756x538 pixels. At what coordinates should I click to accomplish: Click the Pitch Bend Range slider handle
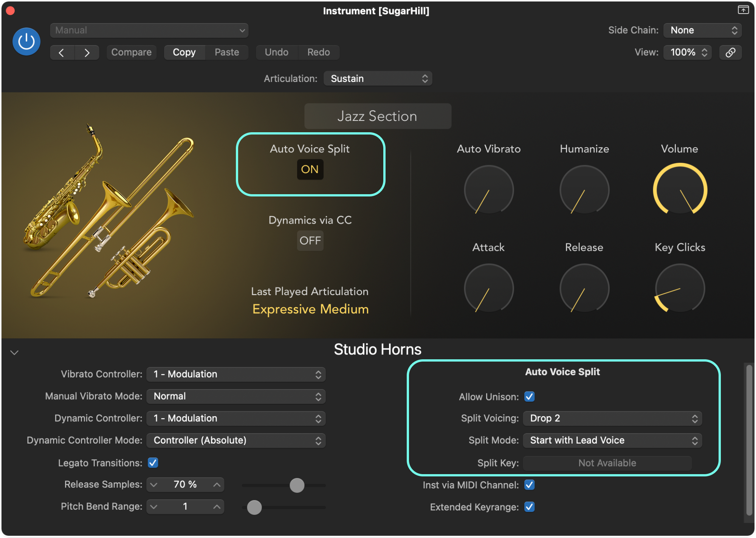pyautogui.click(x=254, y=507)
